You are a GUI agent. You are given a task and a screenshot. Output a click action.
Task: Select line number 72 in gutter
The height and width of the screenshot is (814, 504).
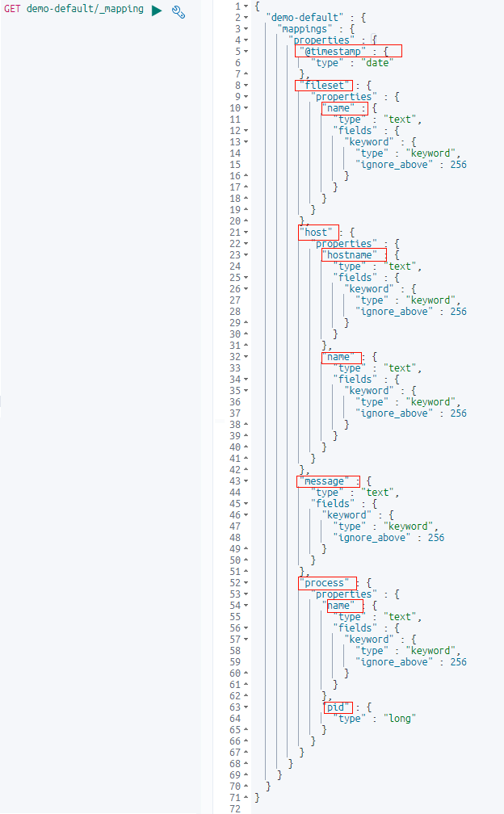tap(235, 809)
